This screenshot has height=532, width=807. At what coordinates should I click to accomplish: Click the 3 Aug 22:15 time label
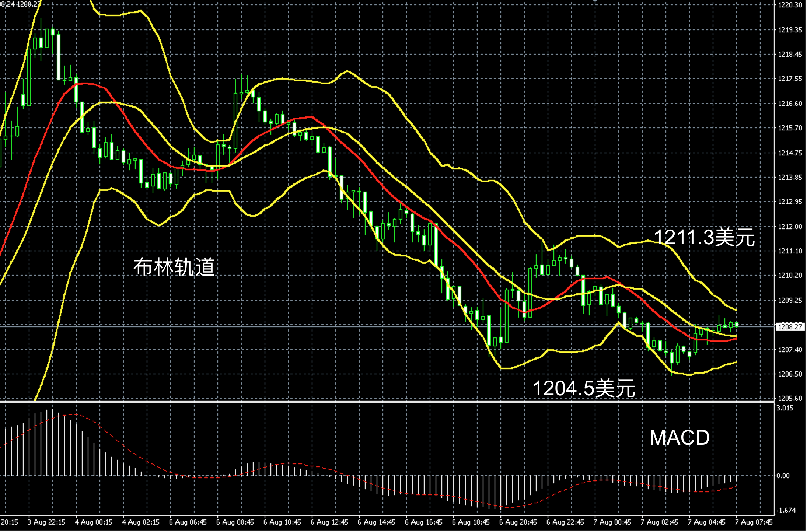[46, 522]
